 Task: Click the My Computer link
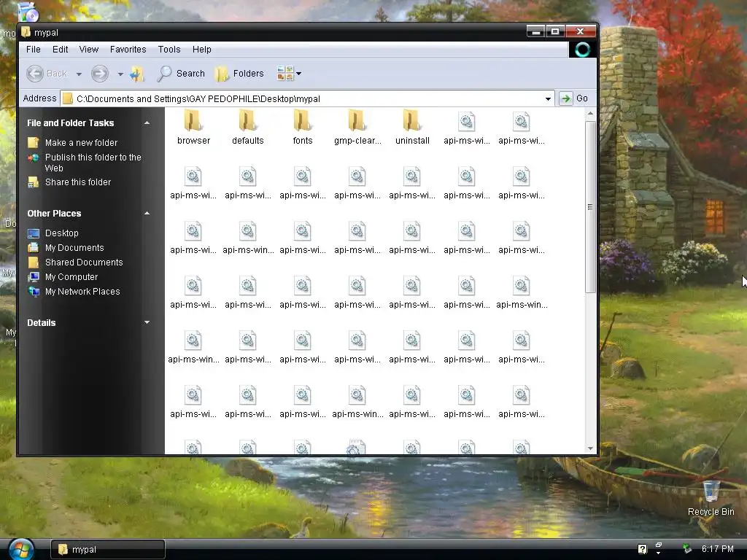click(x=71, y=276)
